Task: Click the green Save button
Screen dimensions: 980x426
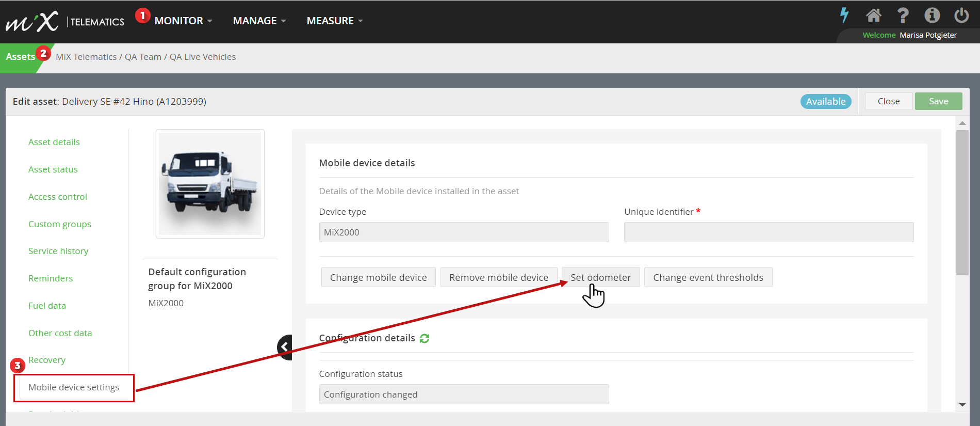Action: click(x=939, y=101)
